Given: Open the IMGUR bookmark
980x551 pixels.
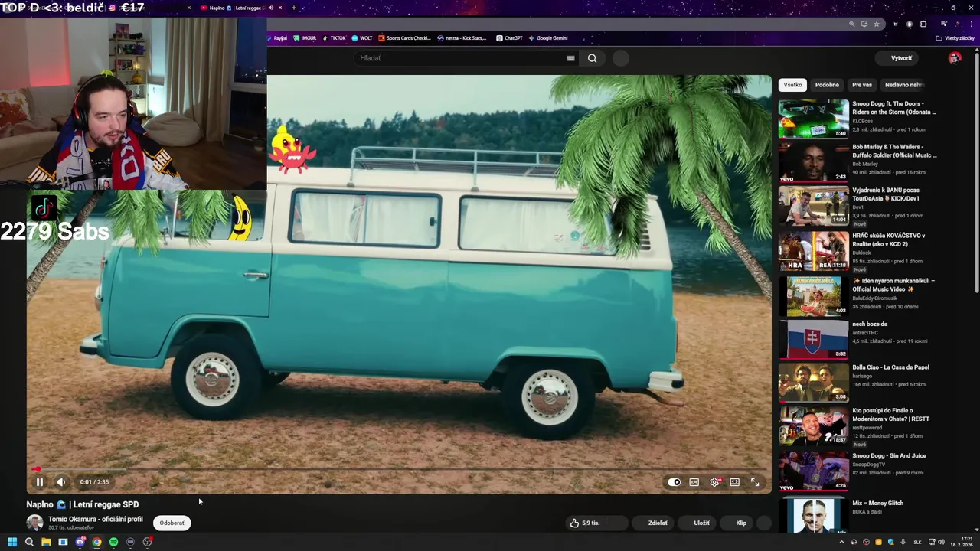Looking at the screenshot, I should 305,38.
